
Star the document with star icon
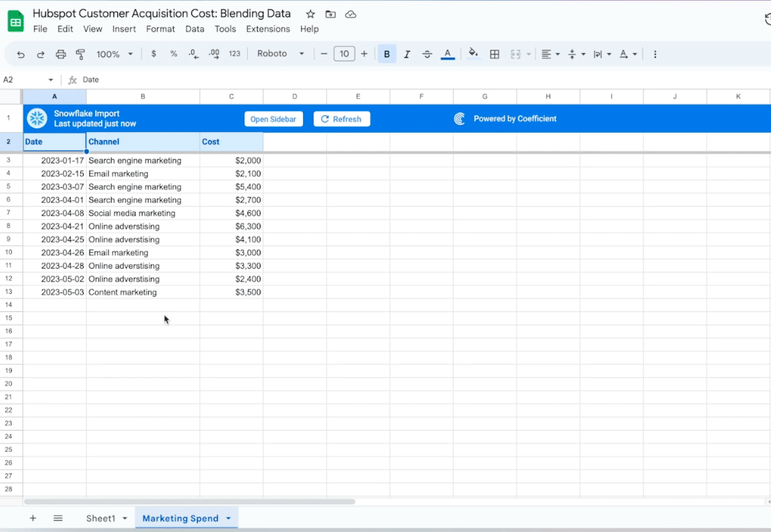[x=310, y=14]
